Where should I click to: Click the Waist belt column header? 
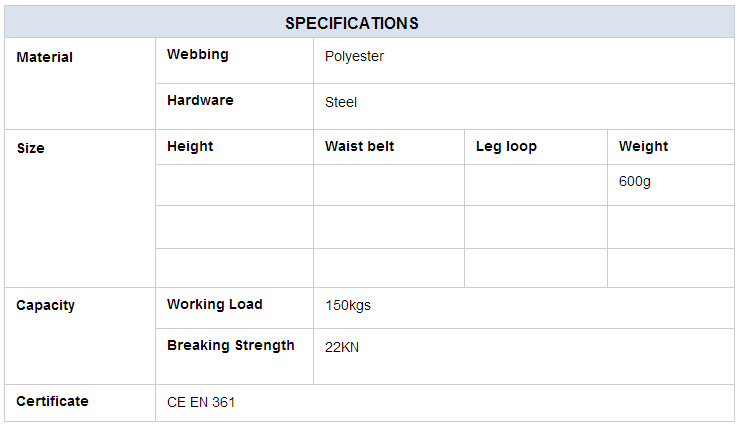point(360,146)
